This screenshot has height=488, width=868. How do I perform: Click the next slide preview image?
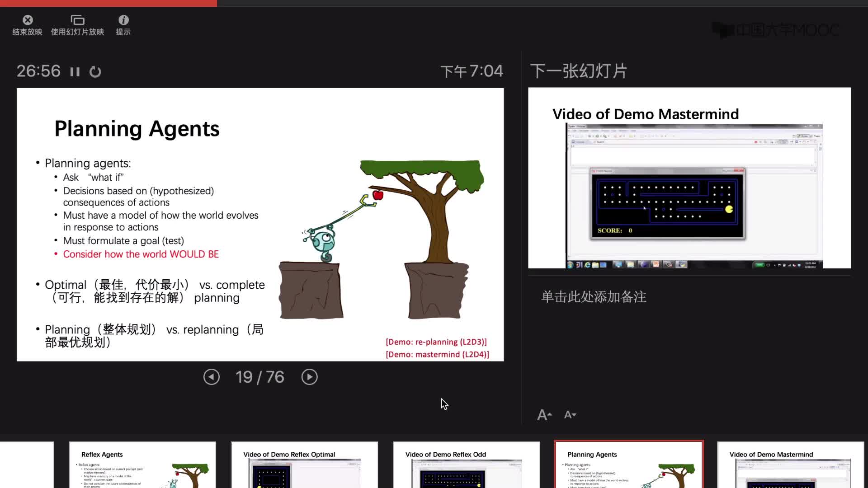689,178
